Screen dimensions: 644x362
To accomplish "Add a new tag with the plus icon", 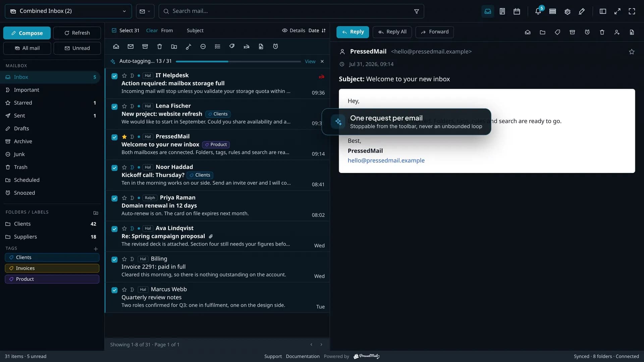I will (96, 249).
